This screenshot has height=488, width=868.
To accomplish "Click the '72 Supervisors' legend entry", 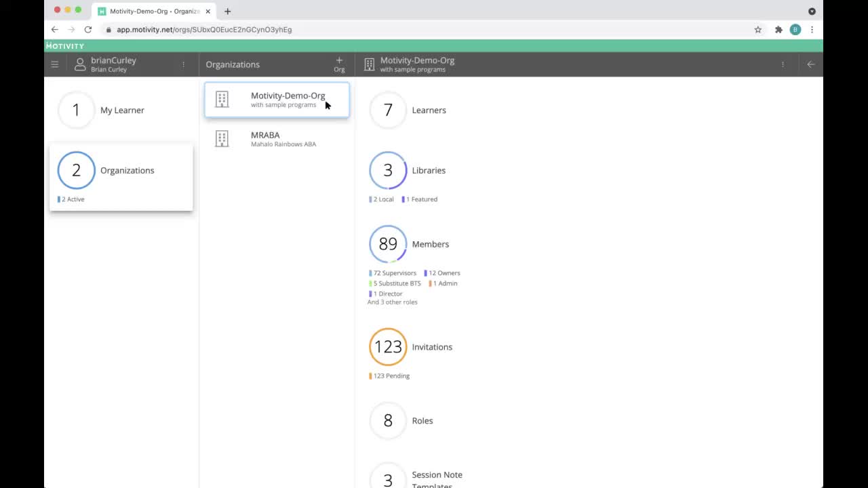I will pos(393,273).
